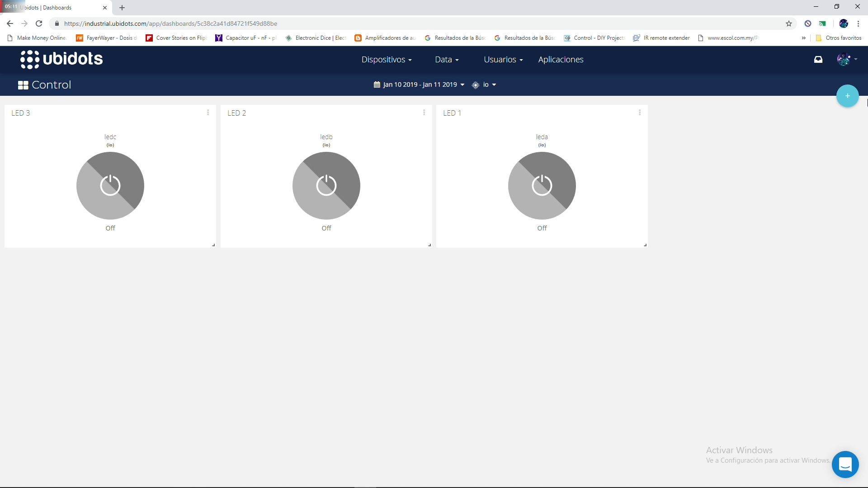Toggle the ledb power switch
Viewport: 868px width, 488px height.
326,186
